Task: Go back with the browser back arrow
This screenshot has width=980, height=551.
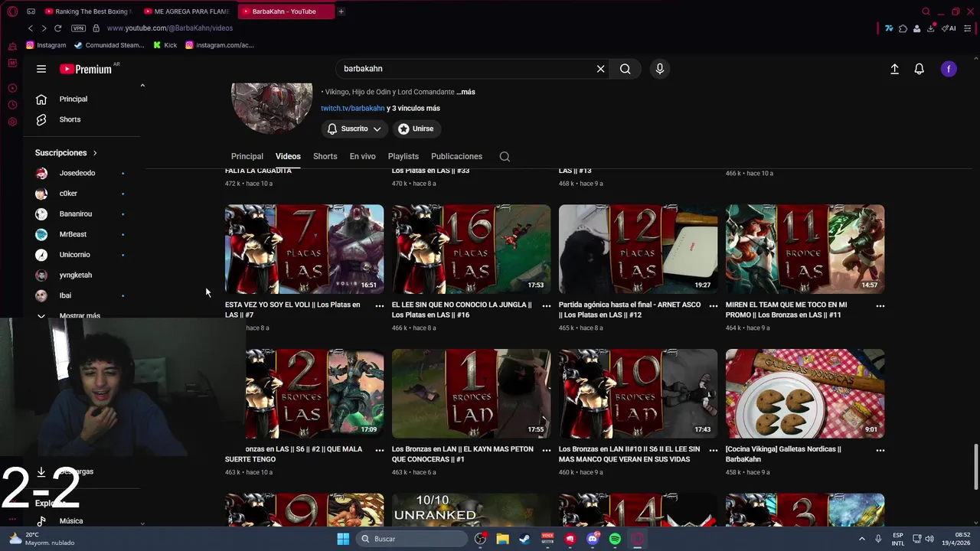Action: coord(31,28)
